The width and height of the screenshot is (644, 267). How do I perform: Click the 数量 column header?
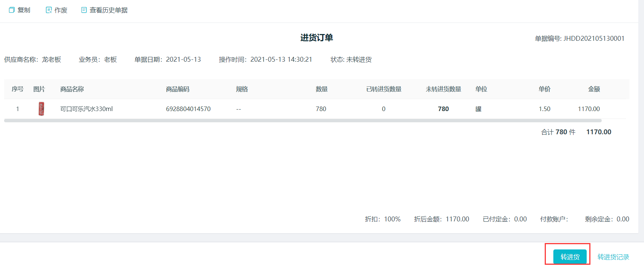click(321, 89)
